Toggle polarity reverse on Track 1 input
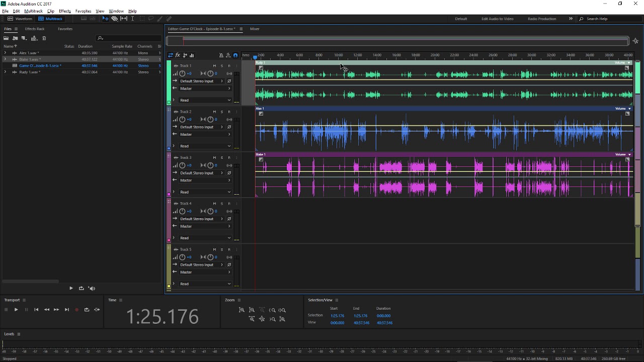The image size is (644, 362). 229,81
